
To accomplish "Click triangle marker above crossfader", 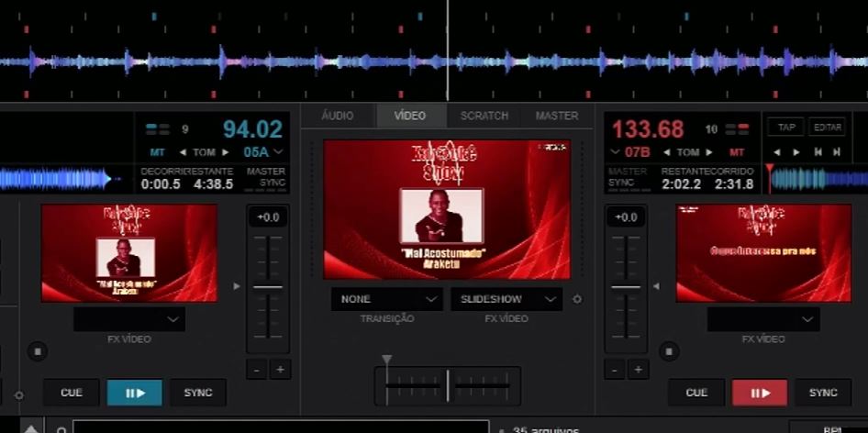I will (x=387, y=360).
